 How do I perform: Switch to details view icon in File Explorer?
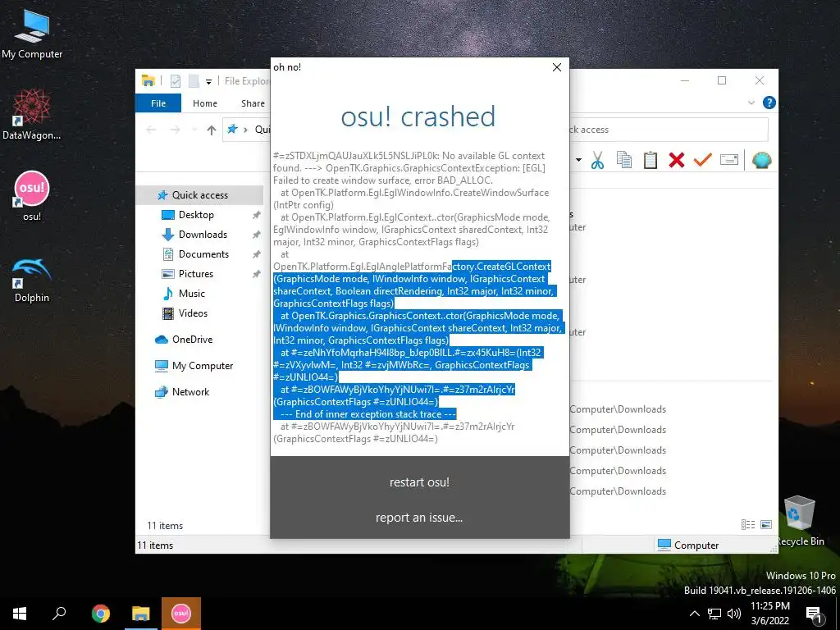[748, 524]
